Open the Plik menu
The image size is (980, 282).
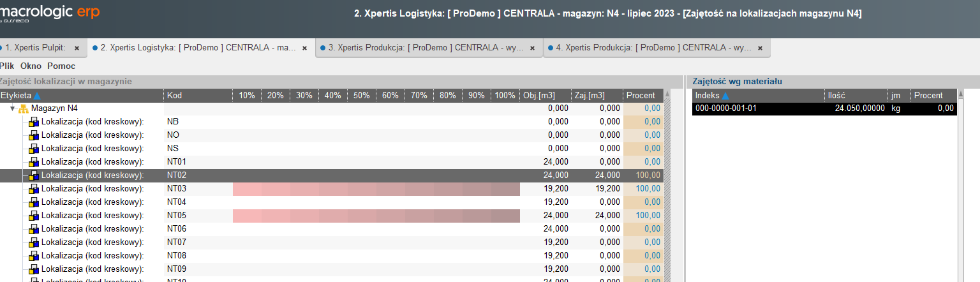(7, 66)
